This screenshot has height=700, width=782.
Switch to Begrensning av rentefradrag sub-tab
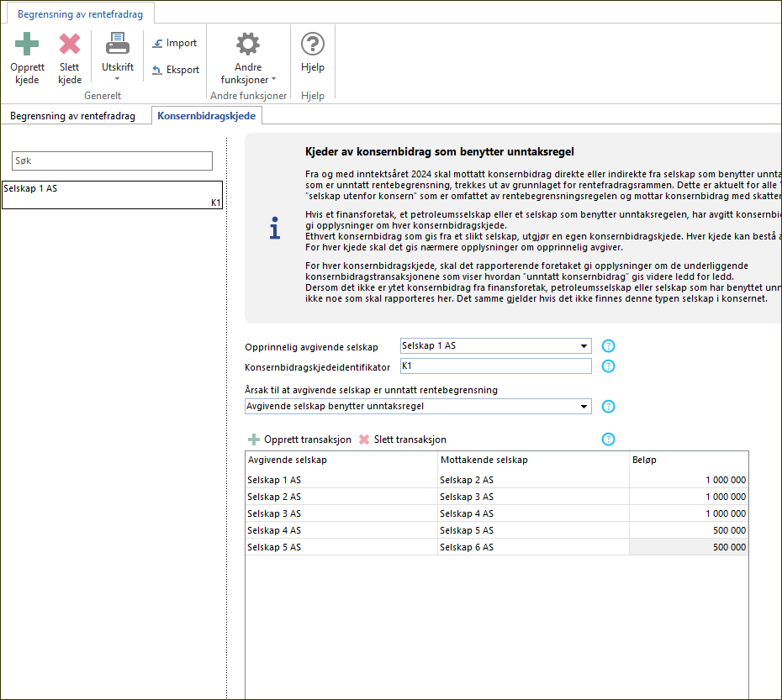tap(73, 116)
